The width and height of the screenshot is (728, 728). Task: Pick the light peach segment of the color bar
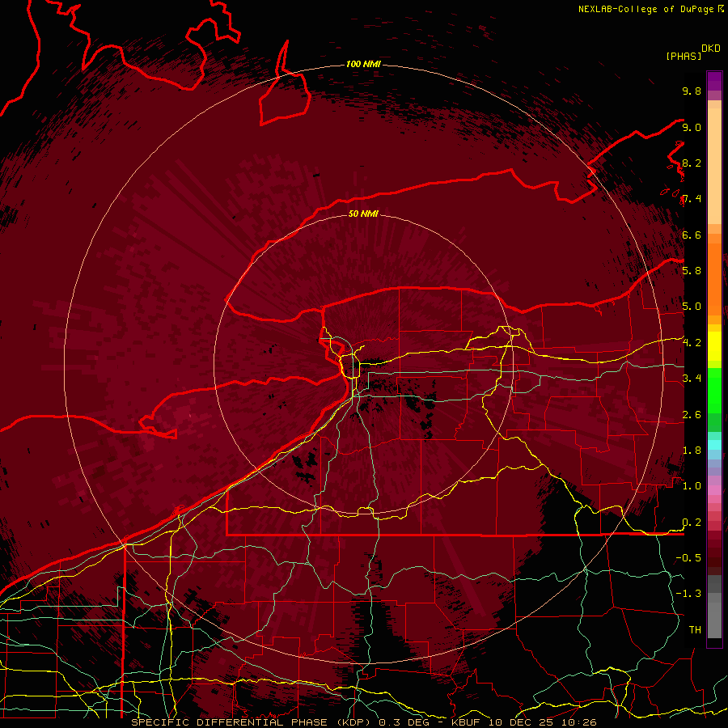[x=714, y=166]
